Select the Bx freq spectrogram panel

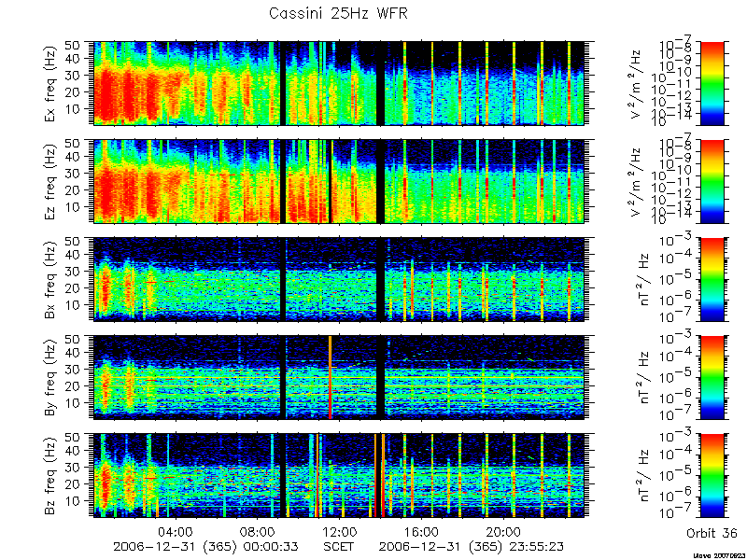339,279
